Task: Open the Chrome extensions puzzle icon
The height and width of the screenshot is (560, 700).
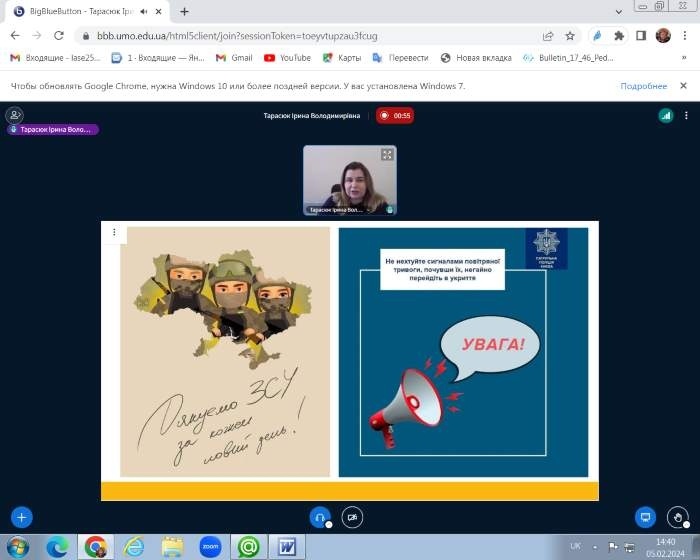Action: click(x=619, y=35)
